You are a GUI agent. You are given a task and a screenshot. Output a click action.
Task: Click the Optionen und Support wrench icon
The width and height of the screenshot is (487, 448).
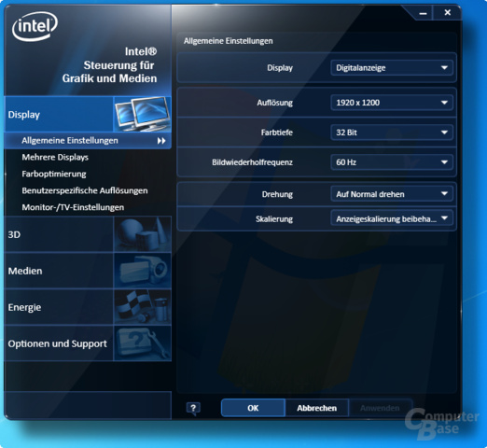click(x=143, y=343)
